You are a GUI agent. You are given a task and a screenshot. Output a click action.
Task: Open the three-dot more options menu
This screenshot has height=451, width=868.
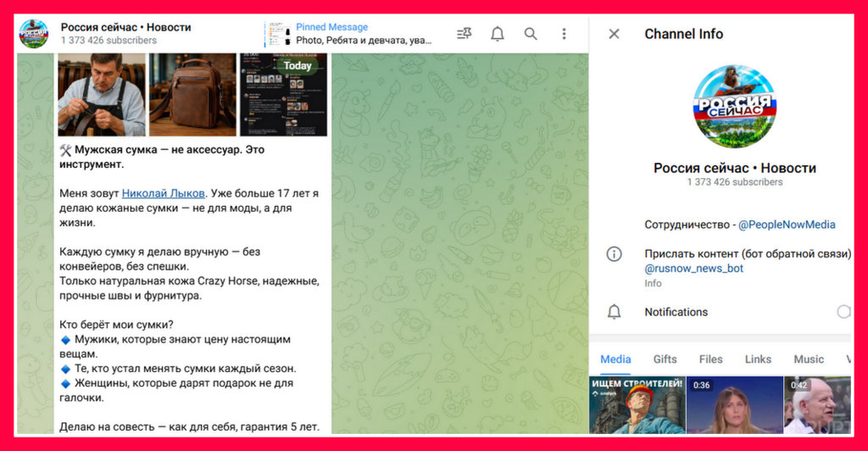564,34
